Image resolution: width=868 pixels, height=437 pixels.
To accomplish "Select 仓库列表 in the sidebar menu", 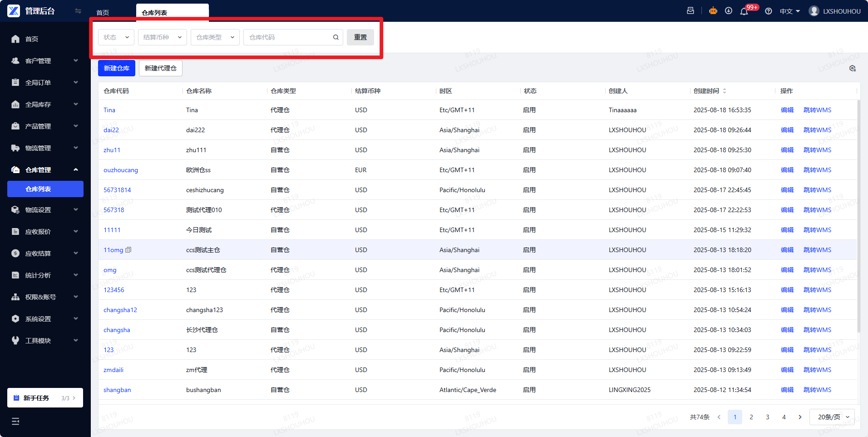I will (x=45, y=189).
